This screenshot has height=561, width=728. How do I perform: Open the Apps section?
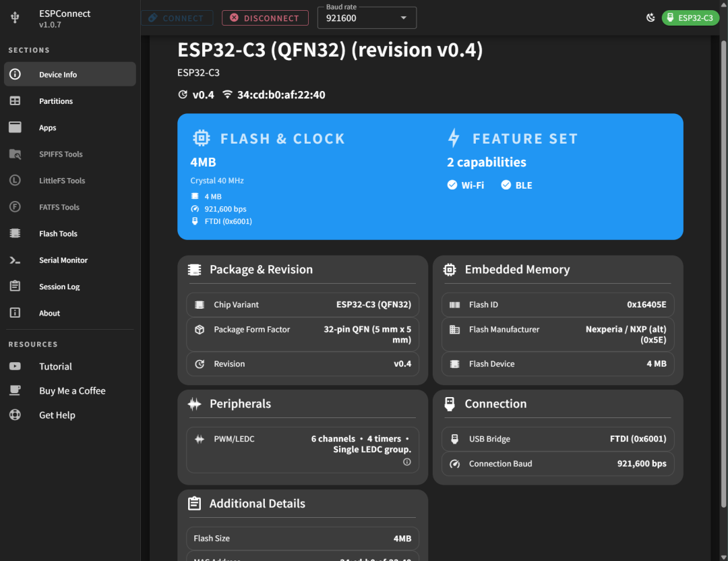coord(47,127)
